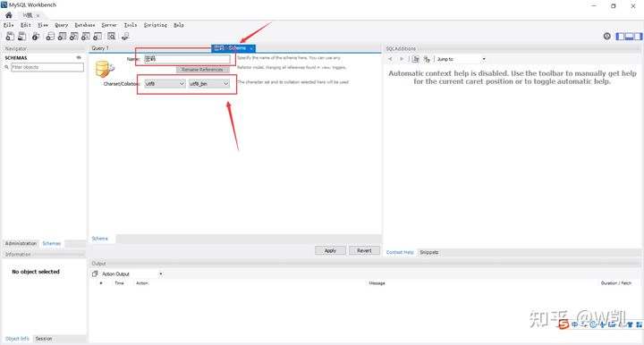This screenshot has width=644, height=345.
Task: Click the Apply button
Action: coord(330,250)
